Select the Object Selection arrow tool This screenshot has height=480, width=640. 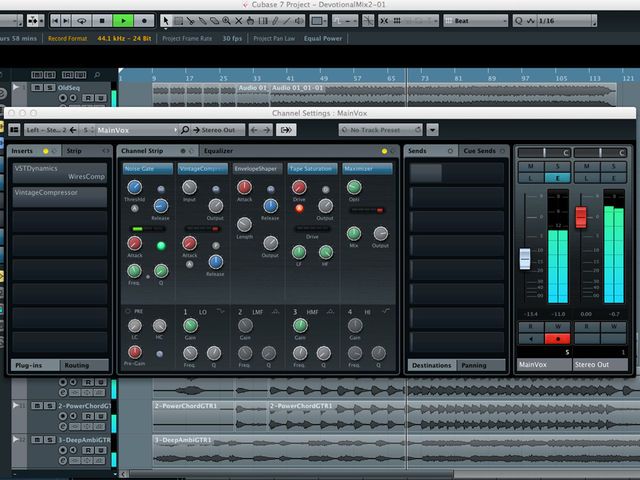[165, 20]
